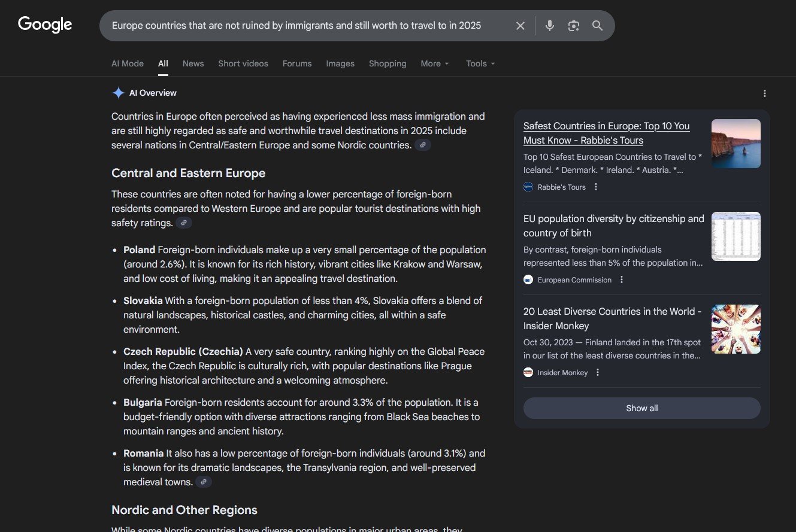Click the Show all sources button
This screenshot has width=796, height=532.
point(641,408)
